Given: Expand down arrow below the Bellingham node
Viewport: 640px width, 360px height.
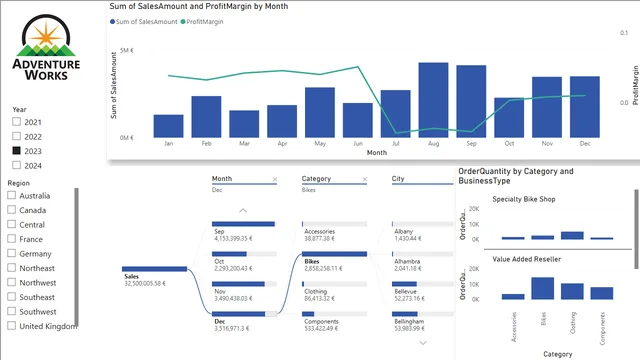Looking at the screenshot, I should point(423,343).
